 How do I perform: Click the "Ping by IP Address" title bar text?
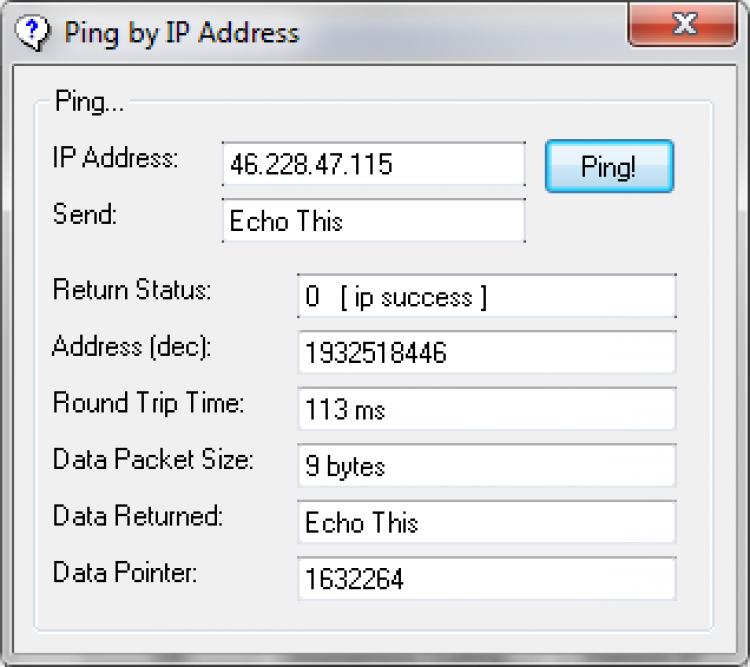(181, 32)
